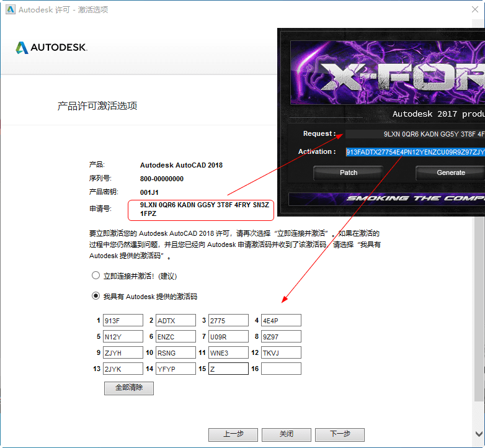The image size is (485, 448).
Task: Click activation code field 1 containing 913F
Action: 123,321
